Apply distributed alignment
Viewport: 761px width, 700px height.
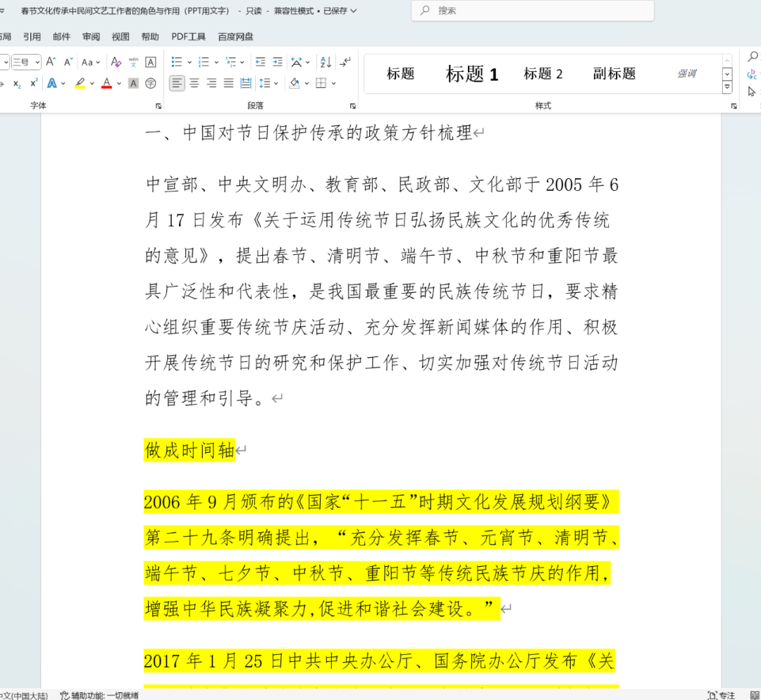click(x=246, y=83)
